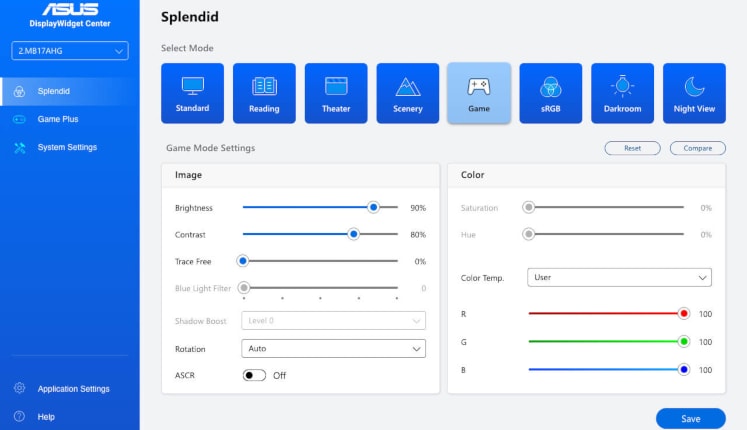
Task: Toggle the ASCR switch
Action: [x=254, y=375]
